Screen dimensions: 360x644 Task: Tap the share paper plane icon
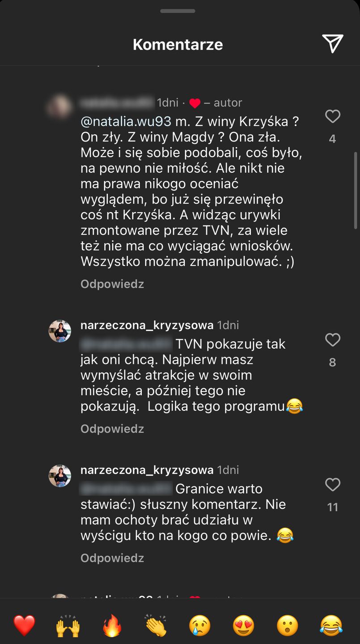(332, 44)
